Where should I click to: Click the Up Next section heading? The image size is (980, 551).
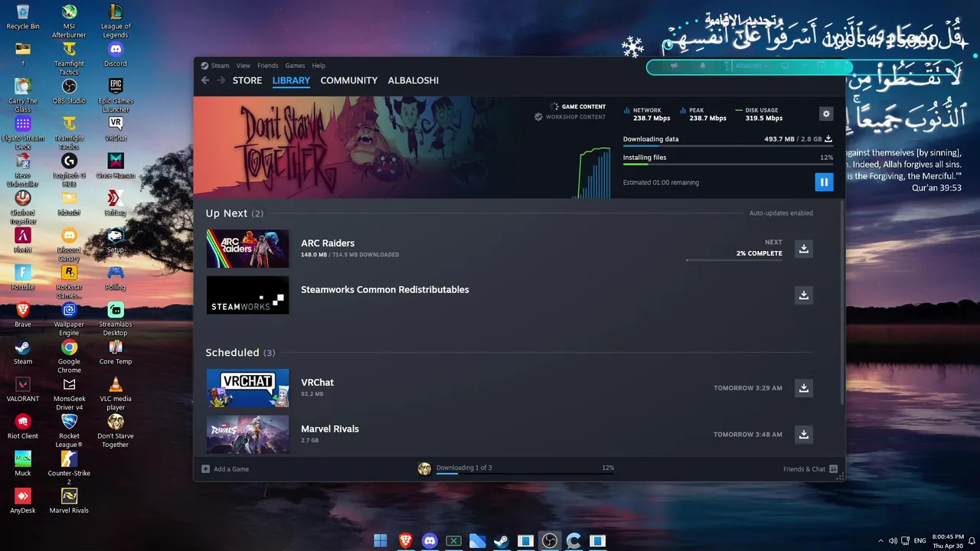click(234, 214)
